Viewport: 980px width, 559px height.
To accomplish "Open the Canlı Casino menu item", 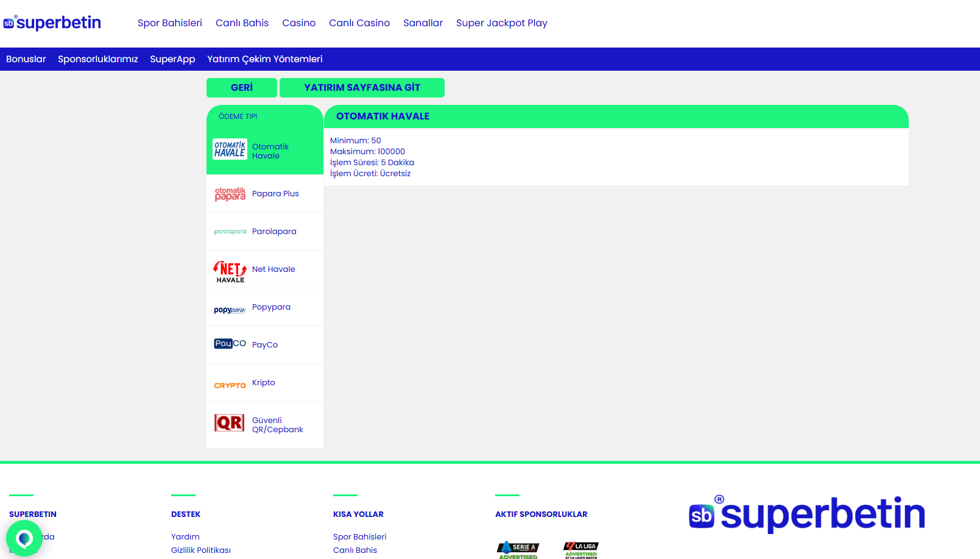I will (359, 23).
